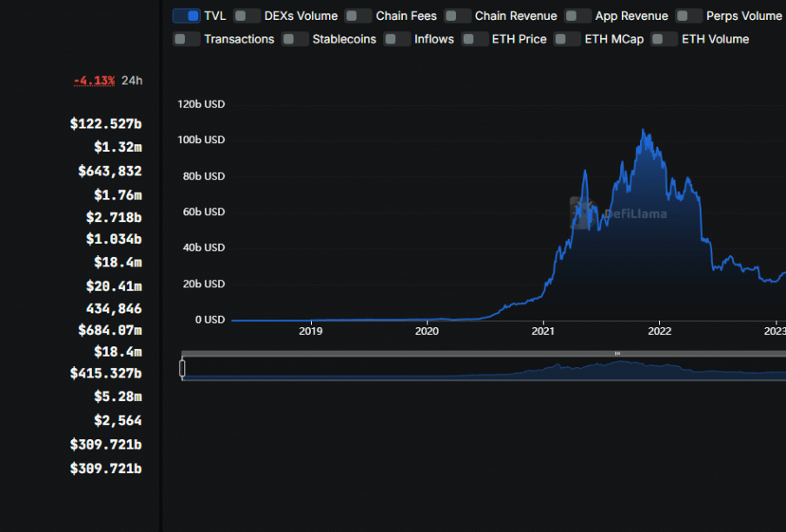Toggle the Transactions series
The image size is (786, 532).
(187, 39)
